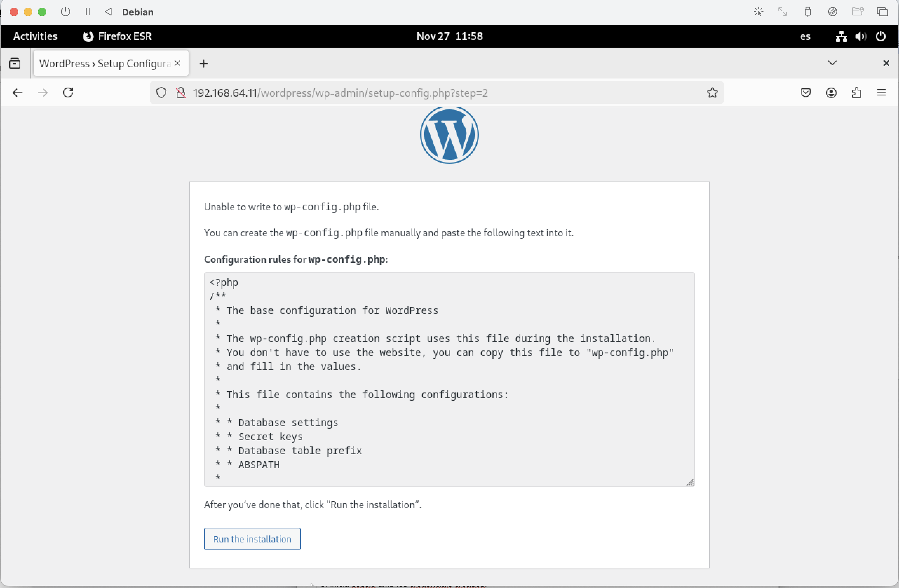Image resolution: width=899 pixels, height=588 pixels.
Task: Click the VM power button in Debian window toolbar
Action: [65, 12]
